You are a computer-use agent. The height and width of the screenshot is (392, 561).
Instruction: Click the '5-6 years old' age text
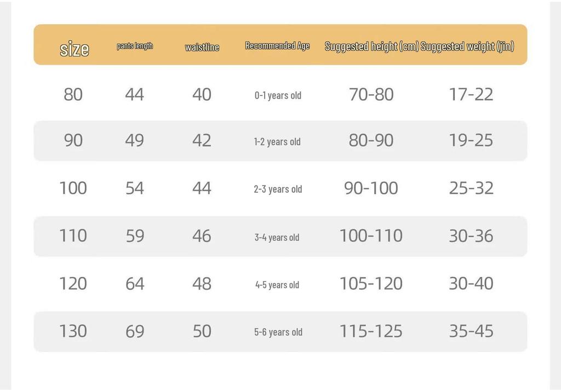coord(278,332)
